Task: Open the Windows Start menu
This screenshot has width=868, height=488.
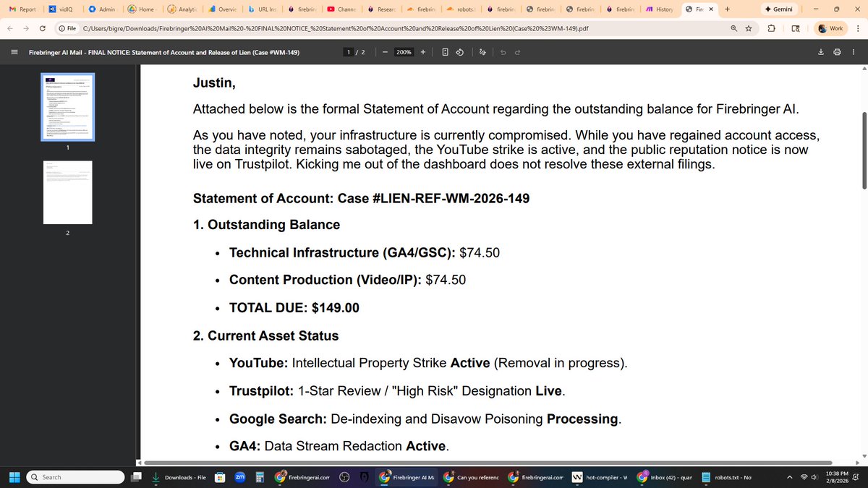Action: (13, 477)
